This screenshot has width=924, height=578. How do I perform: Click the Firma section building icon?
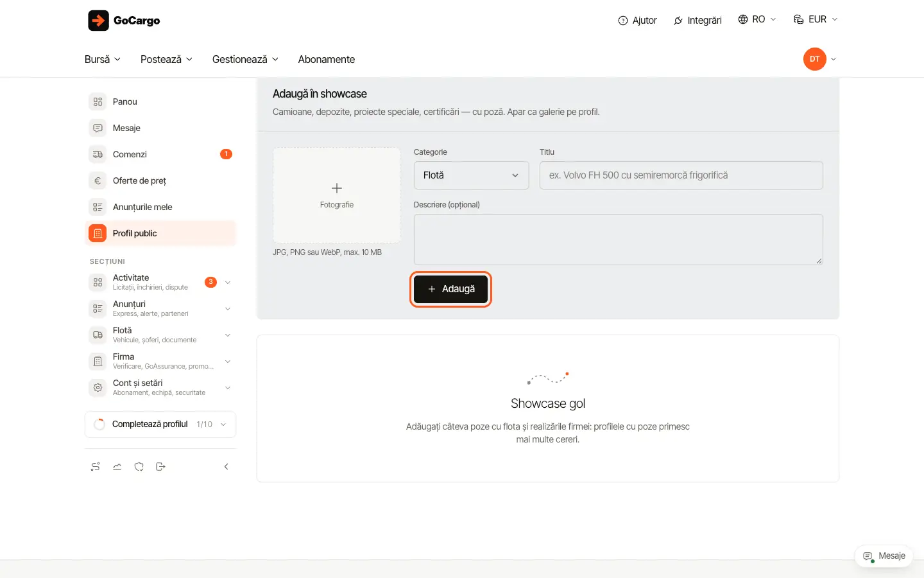point(98,361)
